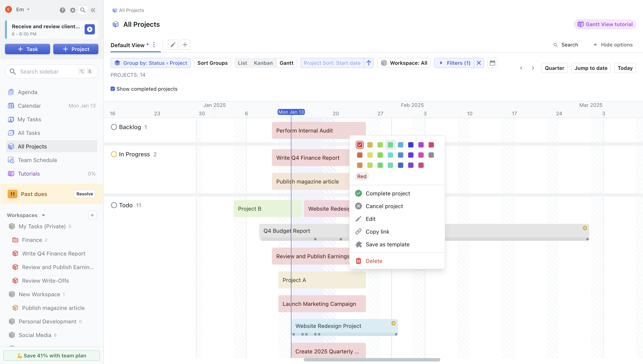Toggle the Todo group status circle

point(114,205)
